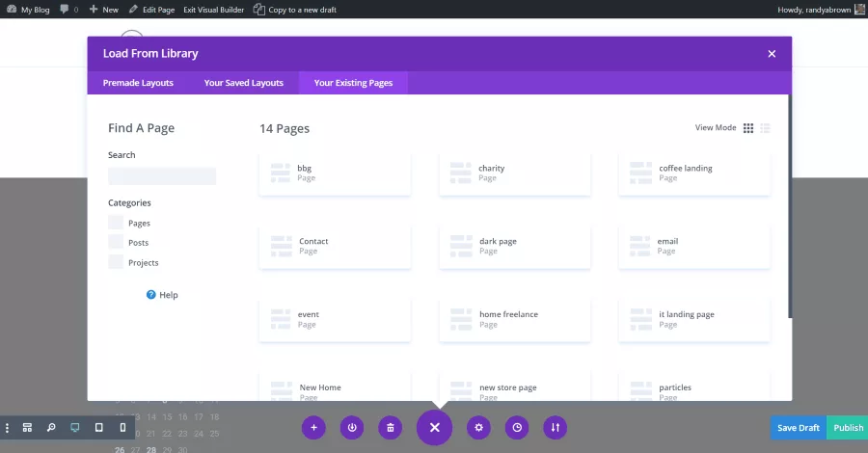Screen dimensions: 868x453
Task: Switch to the Premade Layouts tab
Action: coord(138,83)
